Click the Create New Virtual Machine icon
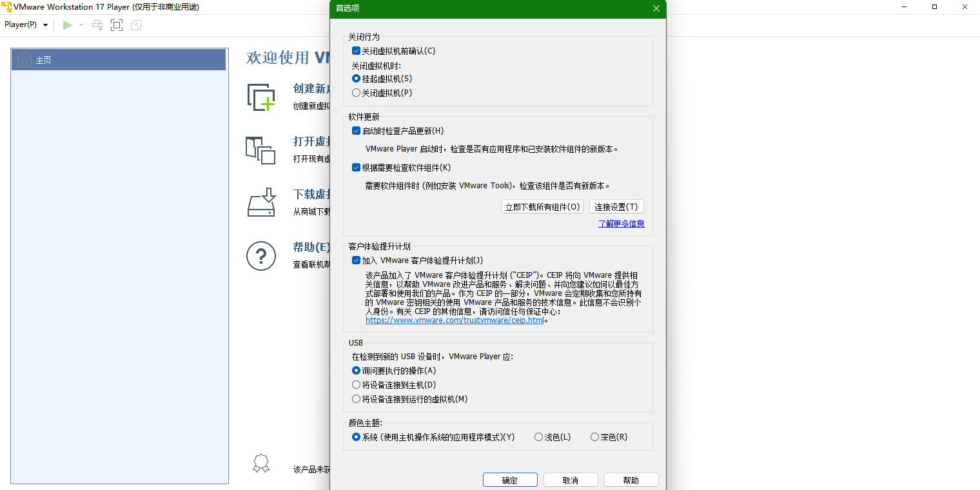This screenshot has width=980, height=490. 261,97
